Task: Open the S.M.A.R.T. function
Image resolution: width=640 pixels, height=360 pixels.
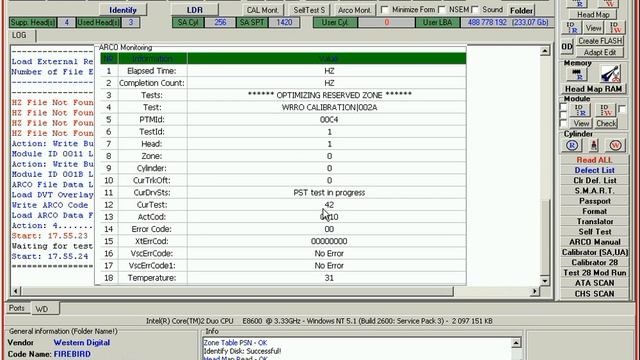Action: point(594,191)
